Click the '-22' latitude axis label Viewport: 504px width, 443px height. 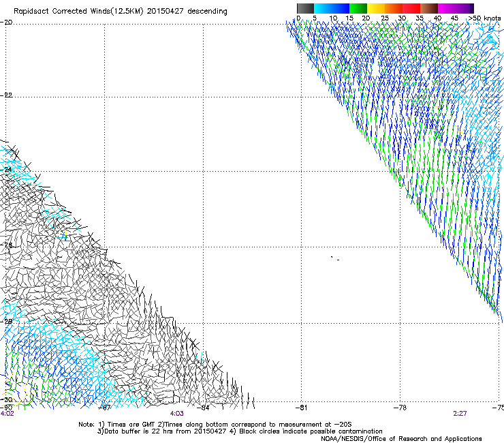[x=6, y=95]
